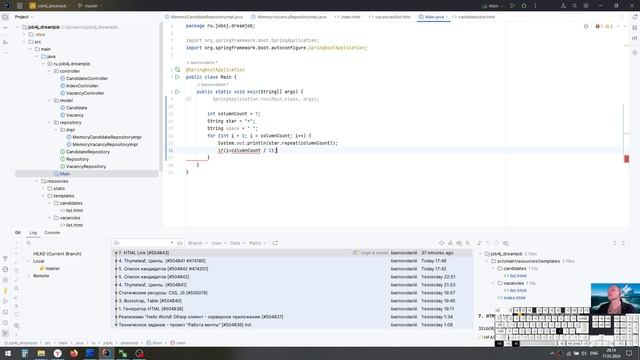Switch to the Console tab

[x=52, y=233]
